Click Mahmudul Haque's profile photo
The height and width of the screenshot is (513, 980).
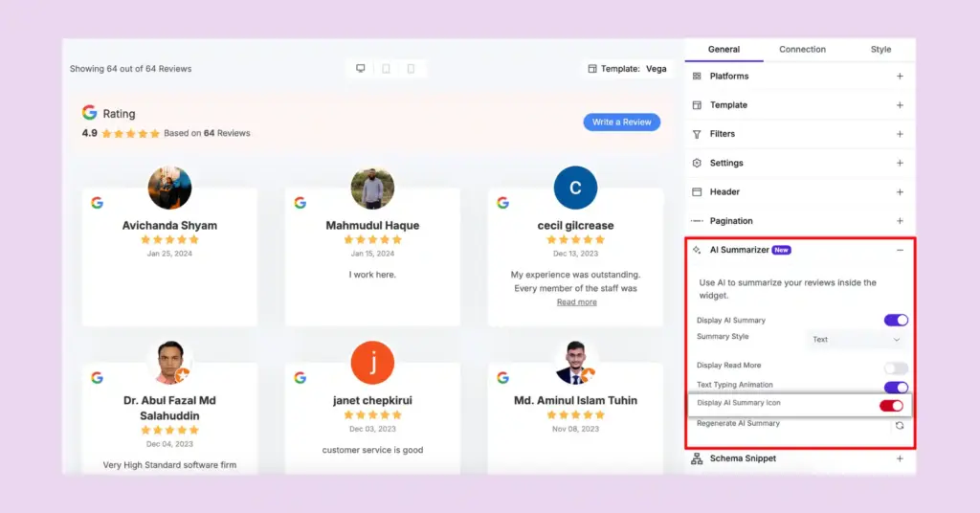pos(372,189)
